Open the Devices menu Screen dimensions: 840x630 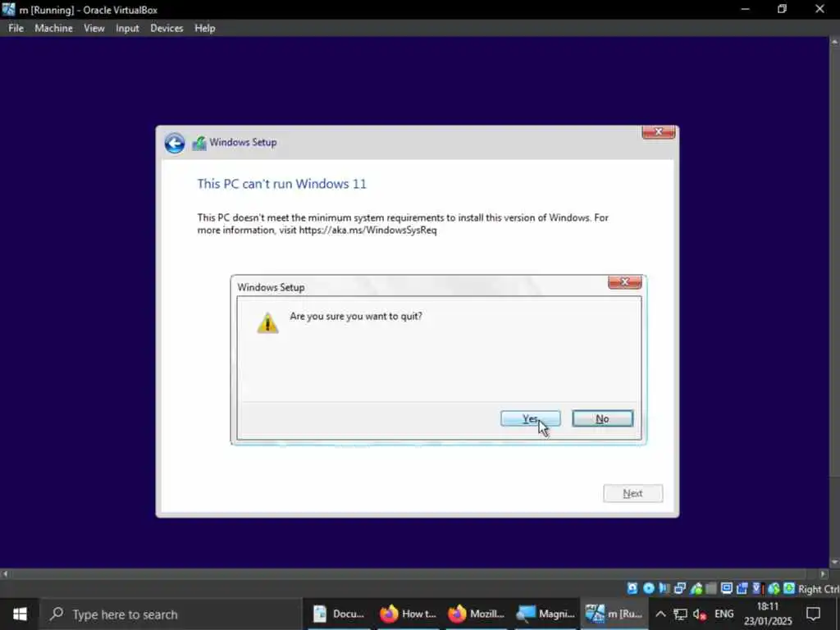[x=167, y=29]
